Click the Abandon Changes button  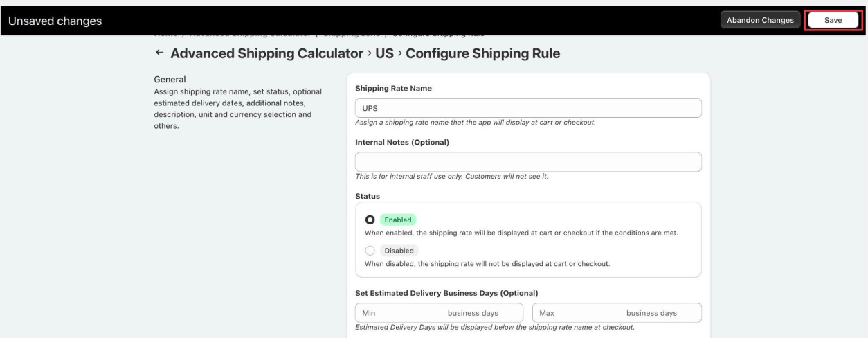(x=760, y=20)
